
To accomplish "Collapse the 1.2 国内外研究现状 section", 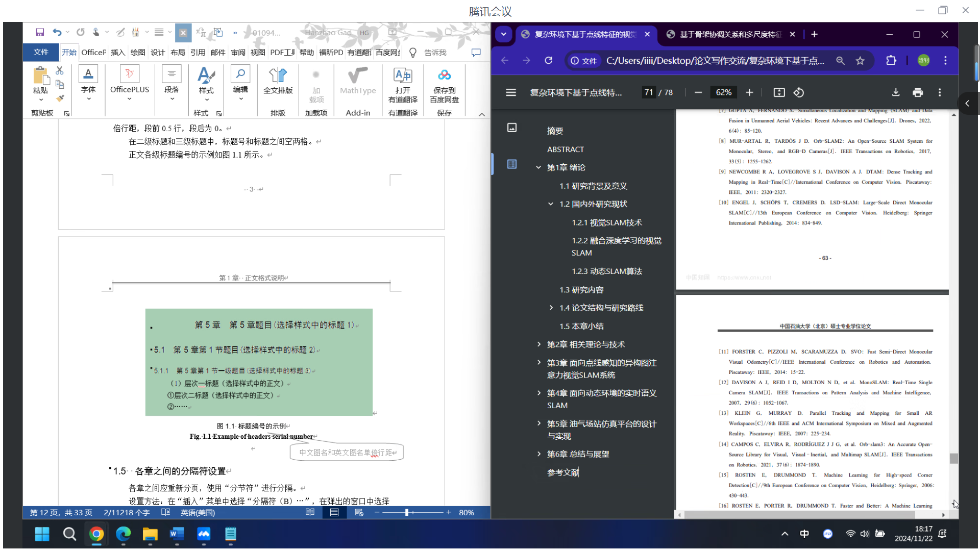I will [550, 204].
